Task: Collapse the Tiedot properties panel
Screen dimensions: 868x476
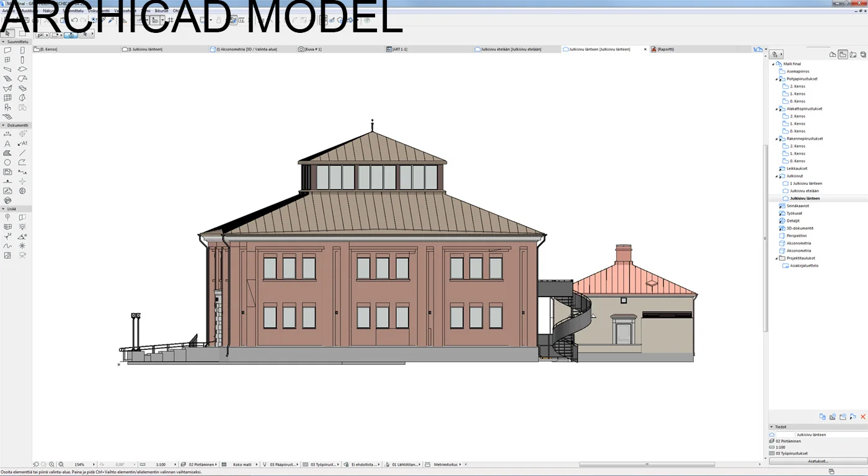Action: coord(772,427)
